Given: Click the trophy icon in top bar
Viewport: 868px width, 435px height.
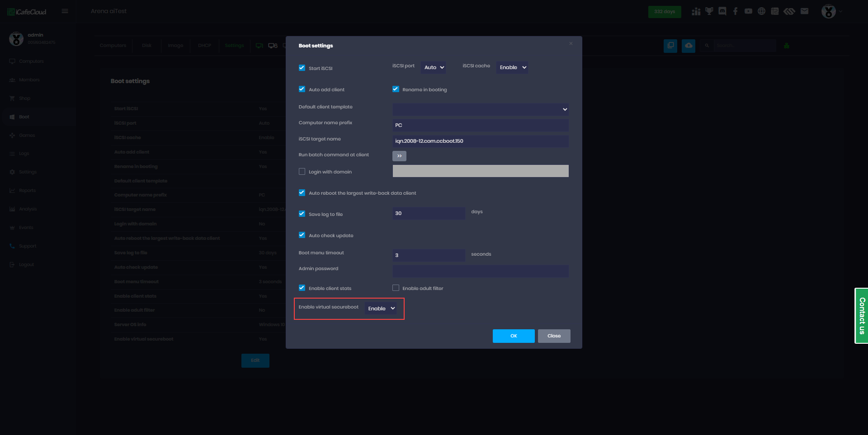Looking at the screenshot, I should (x=709, y=11).
